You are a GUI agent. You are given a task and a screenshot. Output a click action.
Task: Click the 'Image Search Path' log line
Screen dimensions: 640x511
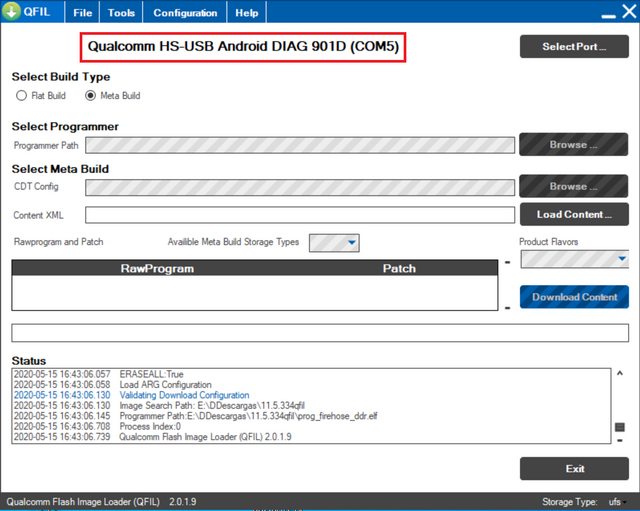pos(159,406)
